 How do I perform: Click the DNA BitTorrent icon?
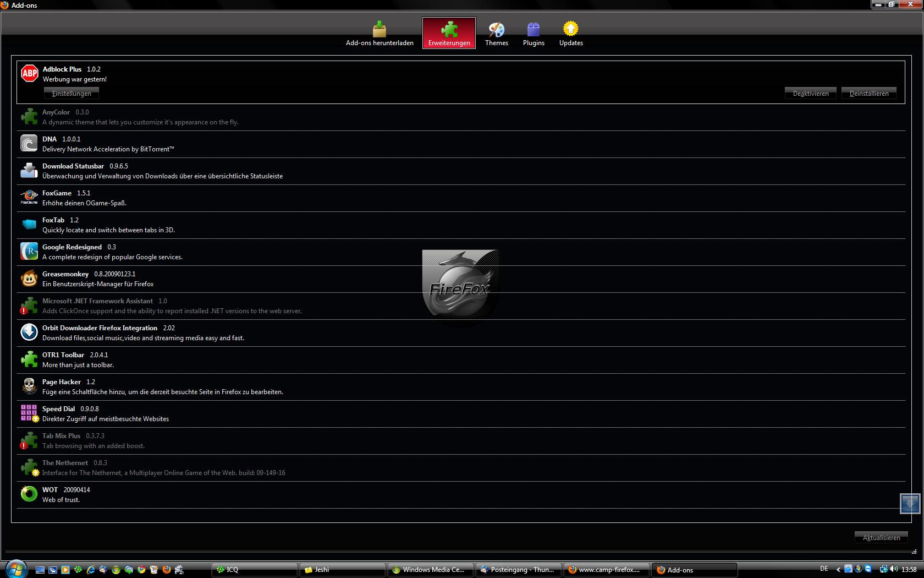click(29, 144)
